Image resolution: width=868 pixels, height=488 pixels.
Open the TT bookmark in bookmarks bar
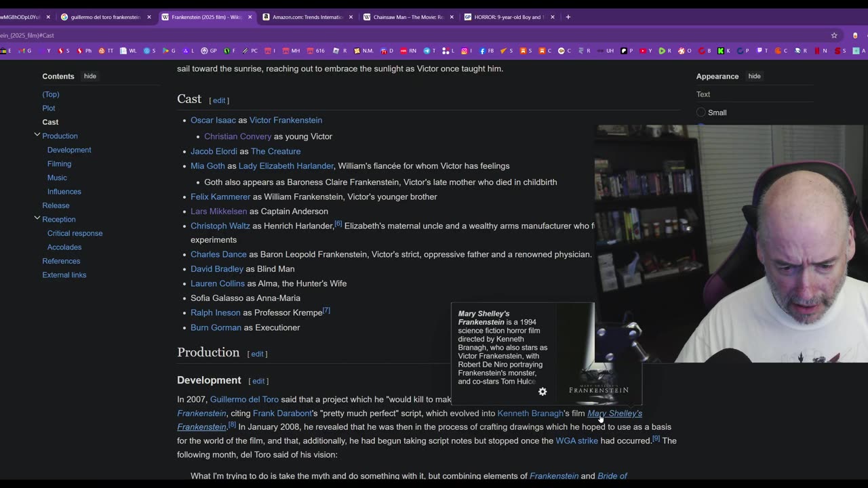[x=106, y=51]
